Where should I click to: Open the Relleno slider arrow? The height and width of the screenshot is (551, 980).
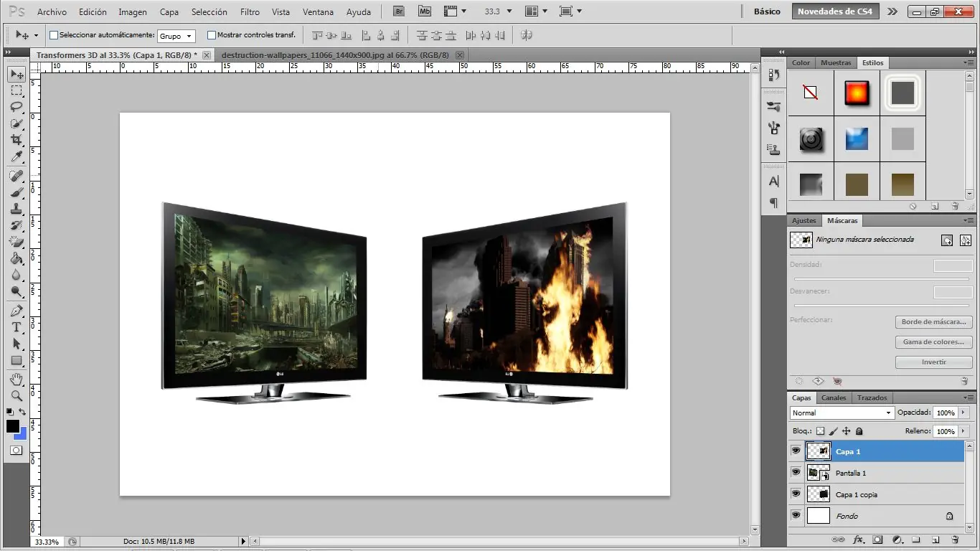(x=963, y=431)
